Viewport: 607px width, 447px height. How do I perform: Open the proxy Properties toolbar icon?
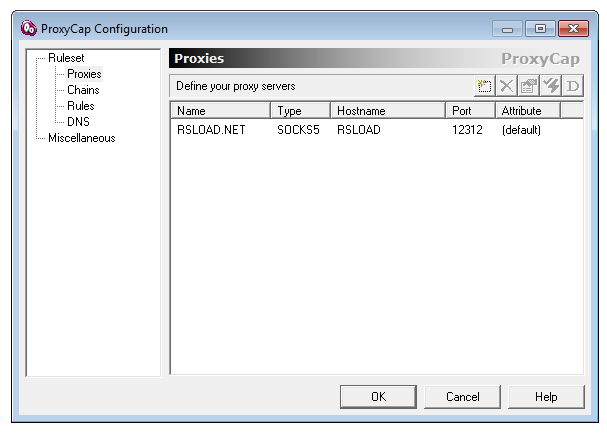529,86
